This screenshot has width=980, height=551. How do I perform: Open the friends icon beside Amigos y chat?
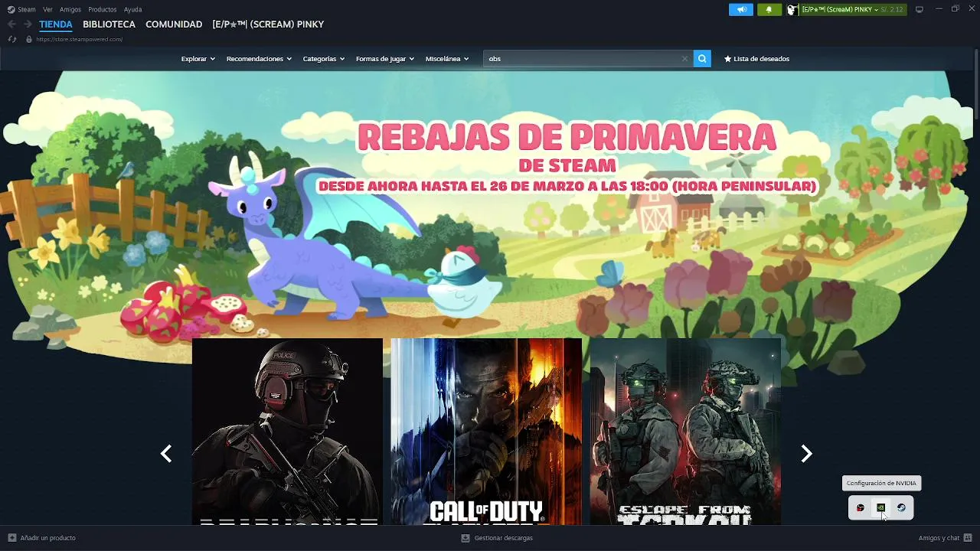[x=968, y=538]
